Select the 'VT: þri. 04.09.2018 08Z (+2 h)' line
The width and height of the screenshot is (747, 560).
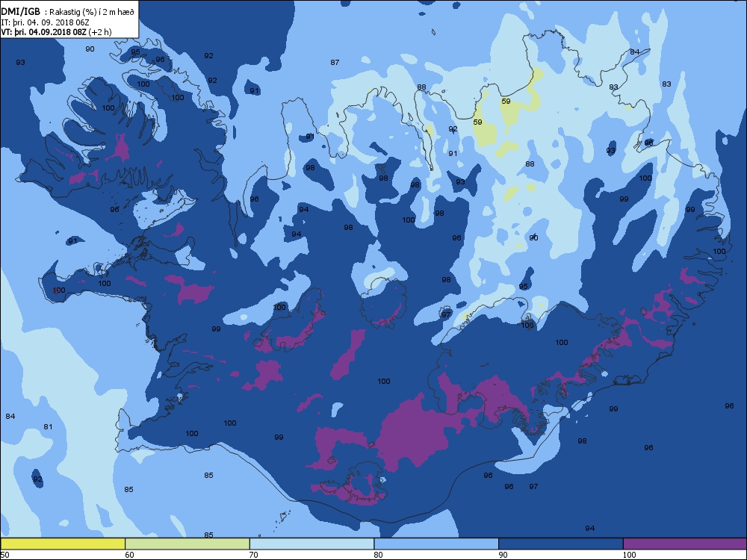pyautogui.click(x=56, y=32)
